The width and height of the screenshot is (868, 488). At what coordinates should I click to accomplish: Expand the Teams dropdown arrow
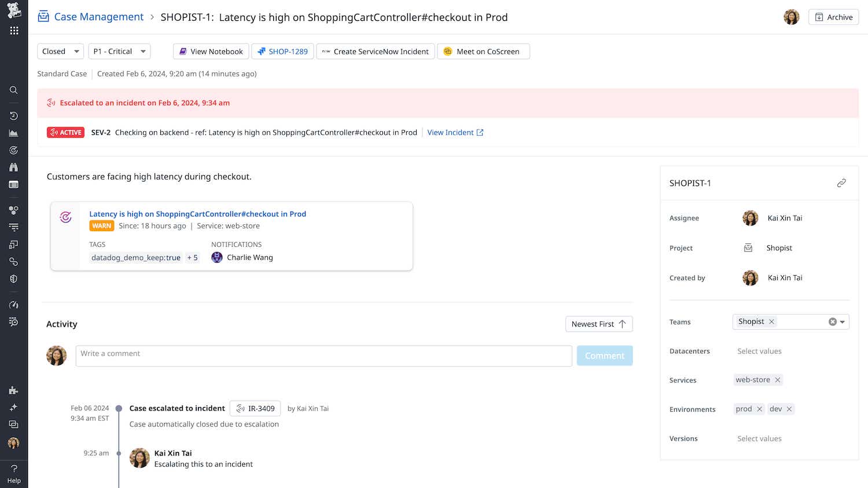point(843,322)
